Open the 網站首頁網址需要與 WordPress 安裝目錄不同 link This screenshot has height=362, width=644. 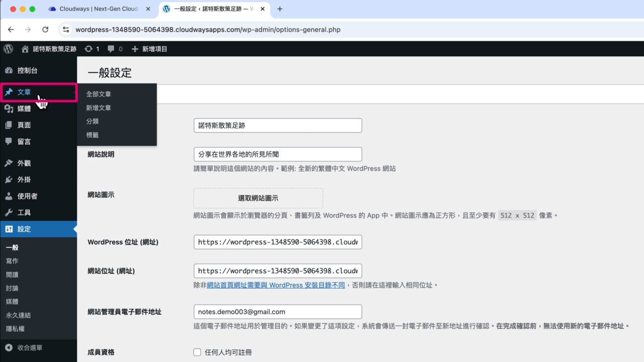click(276, 285)
